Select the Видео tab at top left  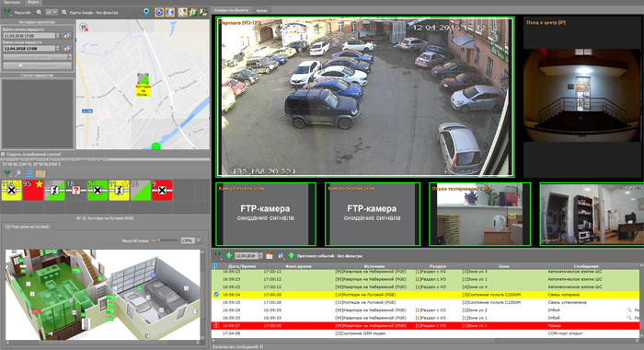click(x=33, y=2)
